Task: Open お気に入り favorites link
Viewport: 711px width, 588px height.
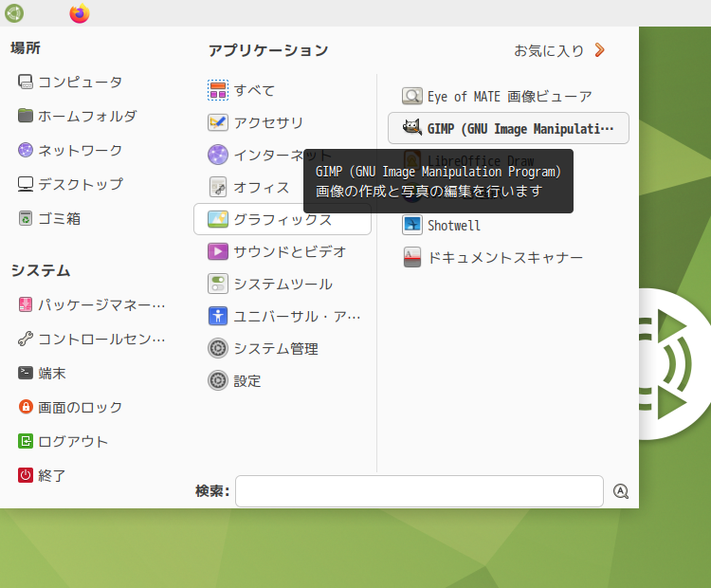Action: (549, 50)
